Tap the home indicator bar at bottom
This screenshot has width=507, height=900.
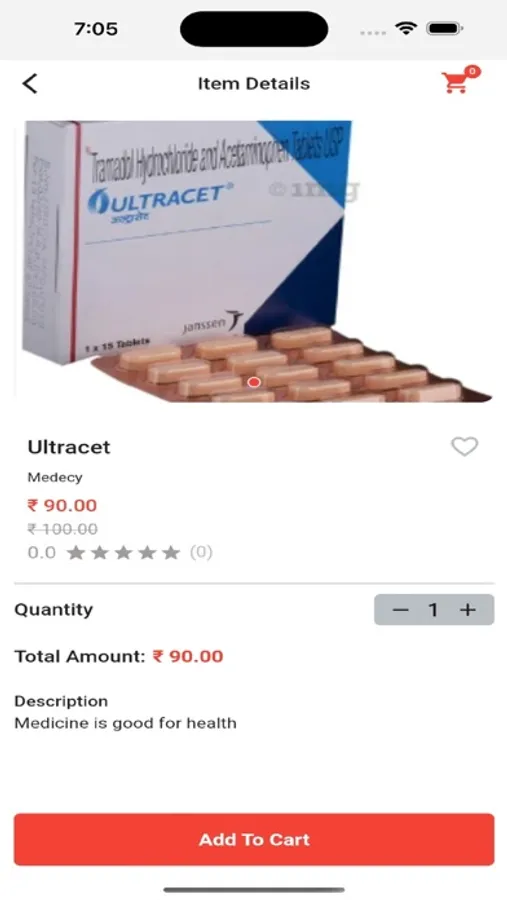pos(254,890)
